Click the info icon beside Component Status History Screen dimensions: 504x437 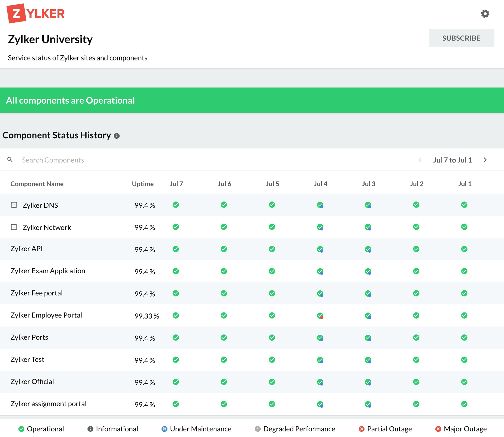point(117,136)
